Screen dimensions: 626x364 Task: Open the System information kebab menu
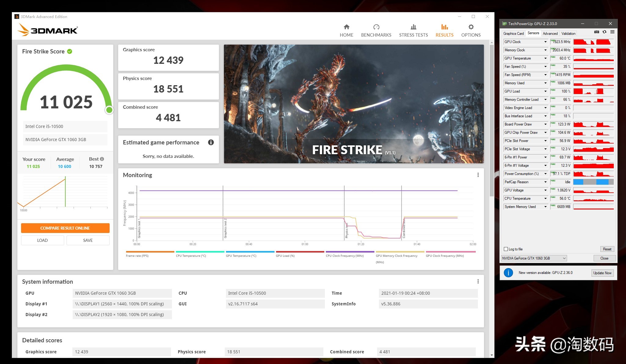click(478, 281)
